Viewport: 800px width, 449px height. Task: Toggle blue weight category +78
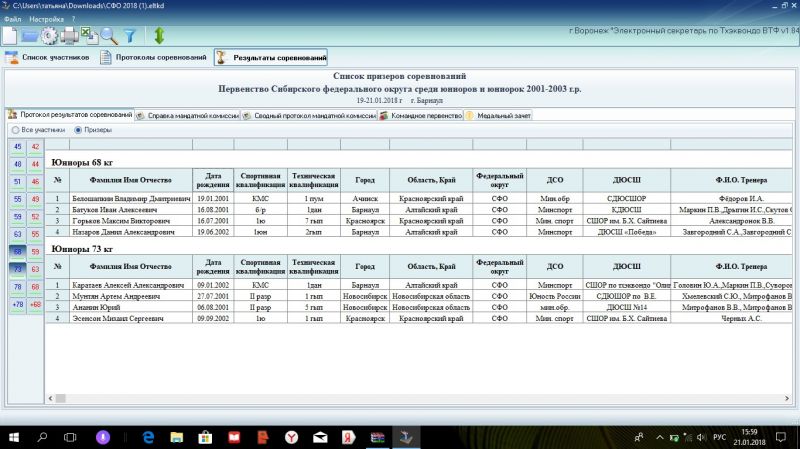pyautogui.click(x=17, y=305)
